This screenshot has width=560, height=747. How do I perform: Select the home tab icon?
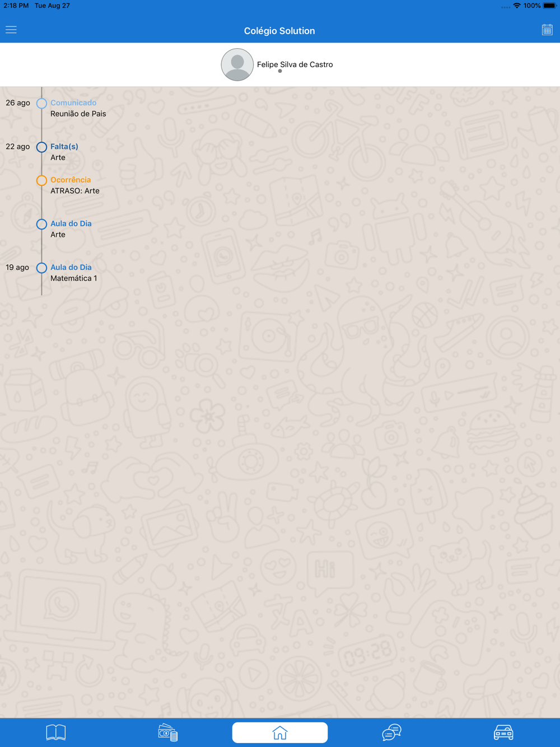(x=280, y=732)
